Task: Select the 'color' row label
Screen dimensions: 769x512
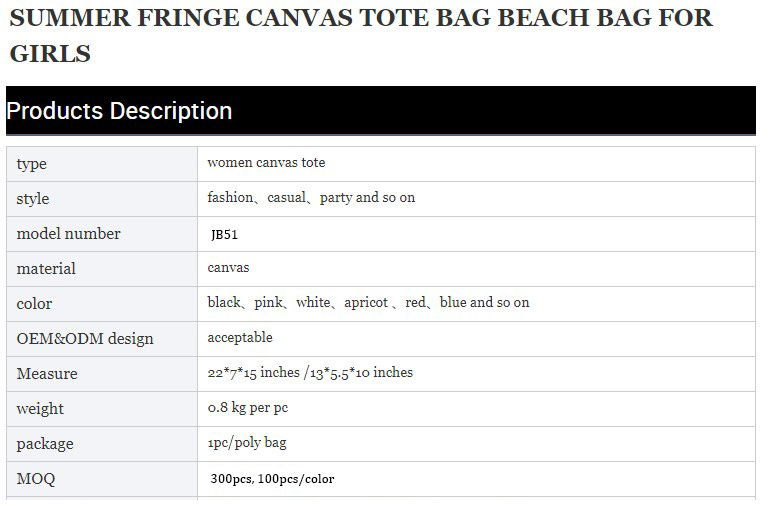Action: (34, 304)
